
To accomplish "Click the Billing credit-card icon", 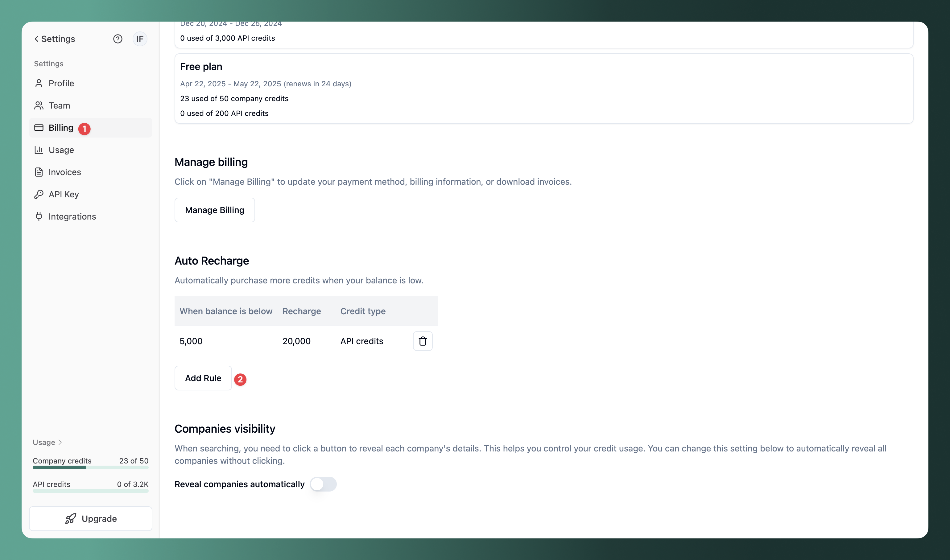I will point(39,128).
